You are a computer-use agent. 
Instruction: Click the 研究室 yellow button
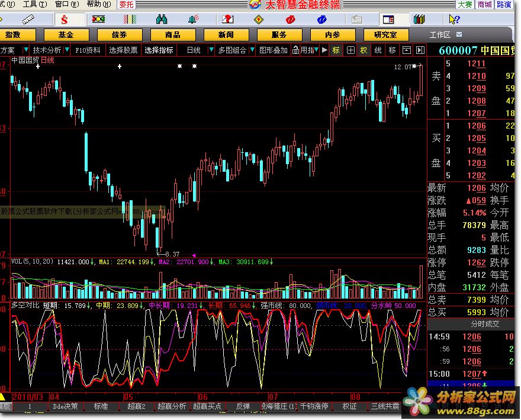click(386, 34)
